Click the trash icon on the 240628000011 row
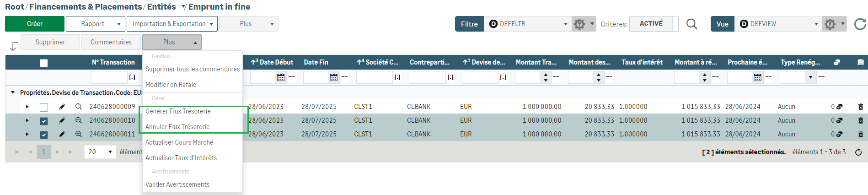This screenshot has width=868, height=195. [860, 134]
